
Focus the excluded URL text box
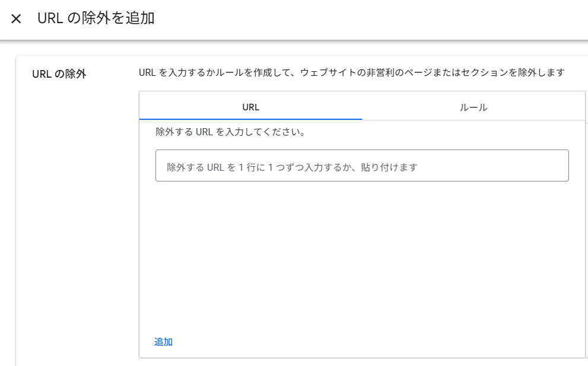click(x=362, y=166)
